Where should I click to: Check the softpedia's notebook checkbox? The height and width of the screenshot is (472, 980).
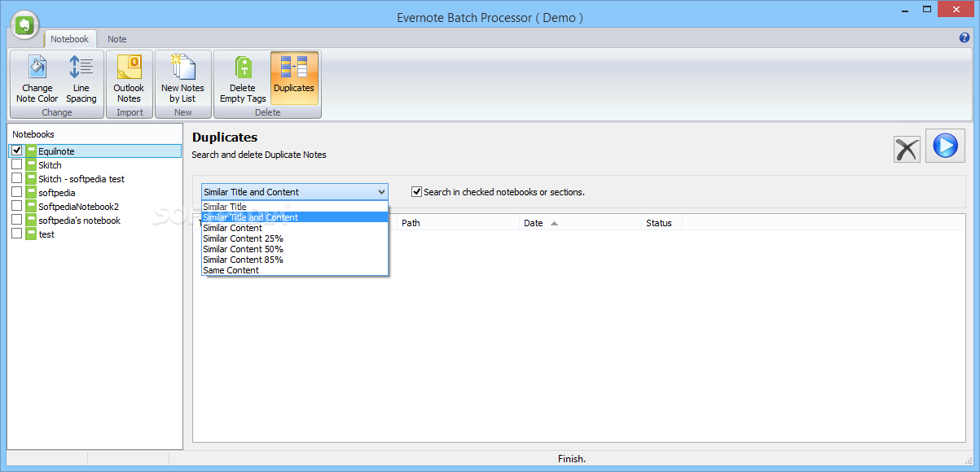[x=17, y=221]
